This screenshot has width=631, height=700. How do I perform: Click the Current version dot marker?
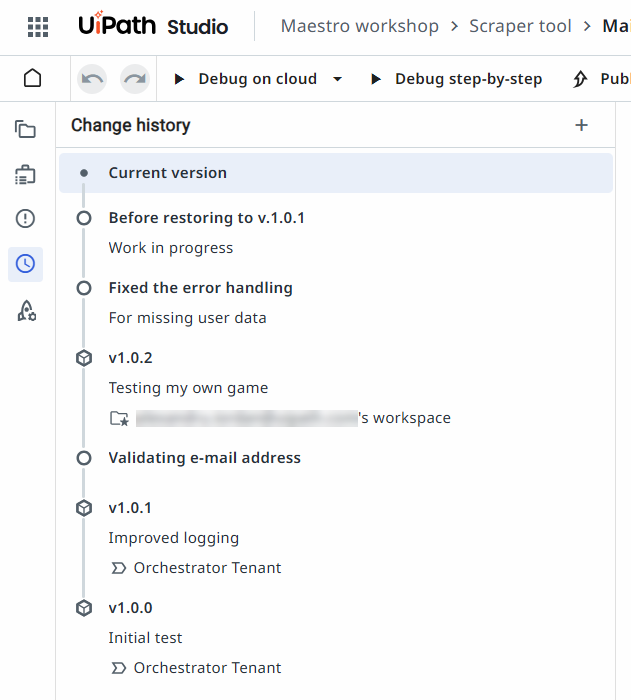pyautogui.click(x=84, y=173)
